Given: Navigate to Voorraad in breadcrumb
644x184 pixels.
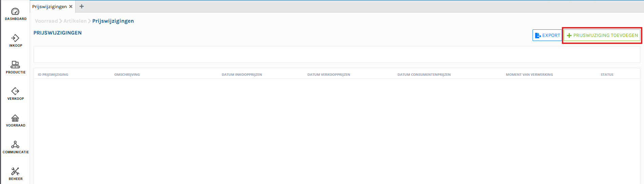Looking at the screenshot, I should 46,21.
